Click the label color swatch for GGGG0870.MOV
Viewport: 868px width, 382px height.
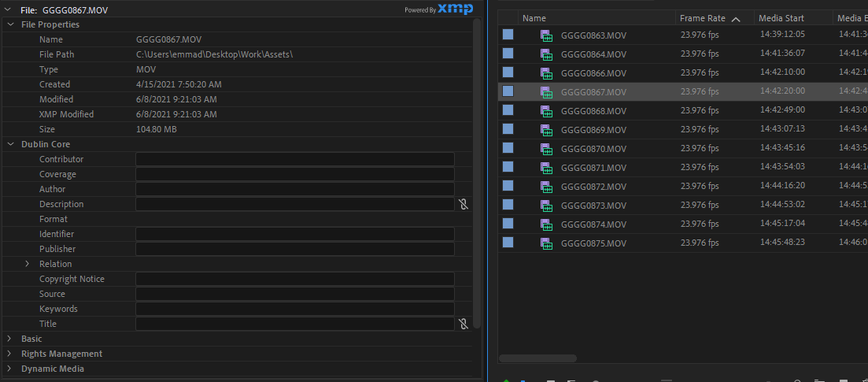(x=508, y=147)
